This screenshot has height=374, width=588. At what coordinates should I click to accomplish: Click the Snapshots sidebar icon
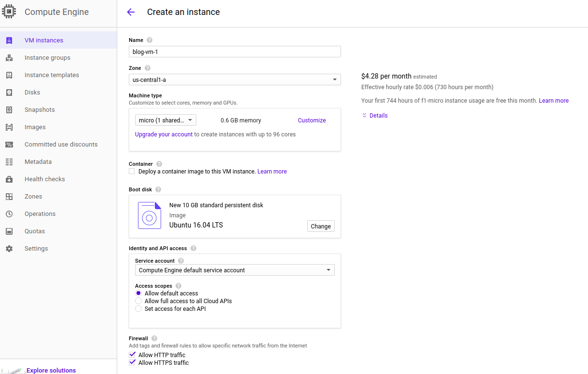pos(9,110)
